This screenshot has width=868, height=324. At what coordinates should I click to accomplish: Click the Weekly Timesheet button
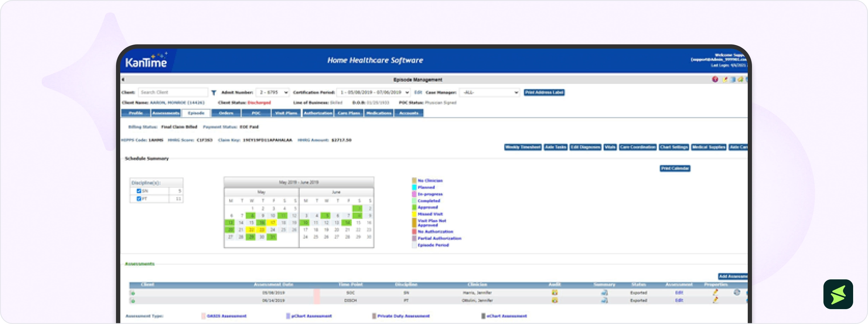click(x=523, y=147)
